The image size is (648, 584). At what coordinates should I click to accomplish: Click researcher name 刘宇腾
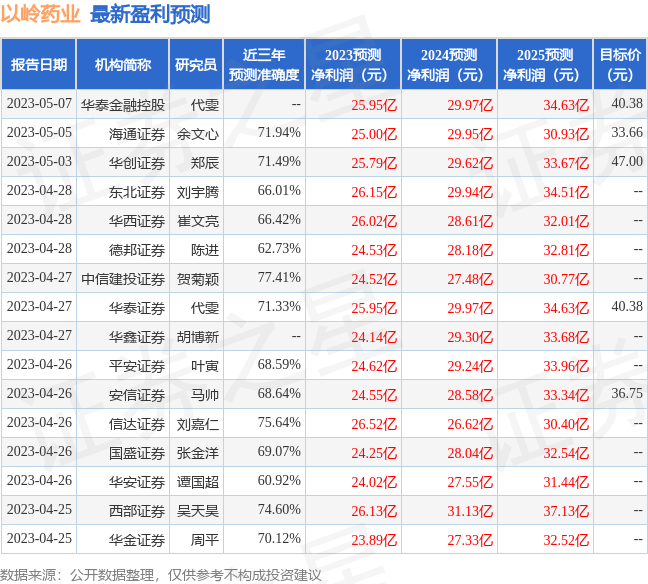198,192
